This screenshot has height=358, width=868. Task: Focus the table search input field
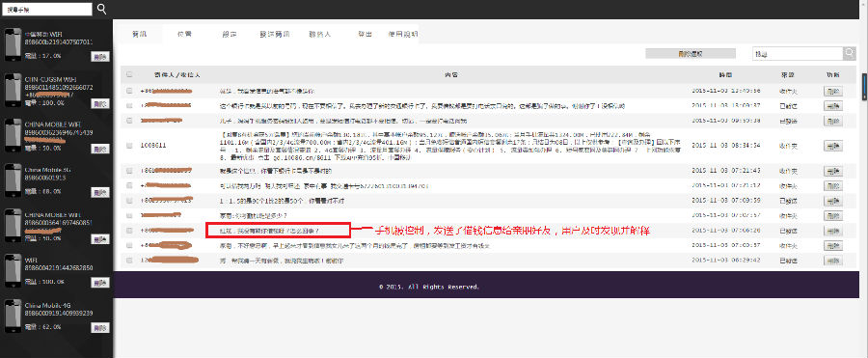point(798,54)
